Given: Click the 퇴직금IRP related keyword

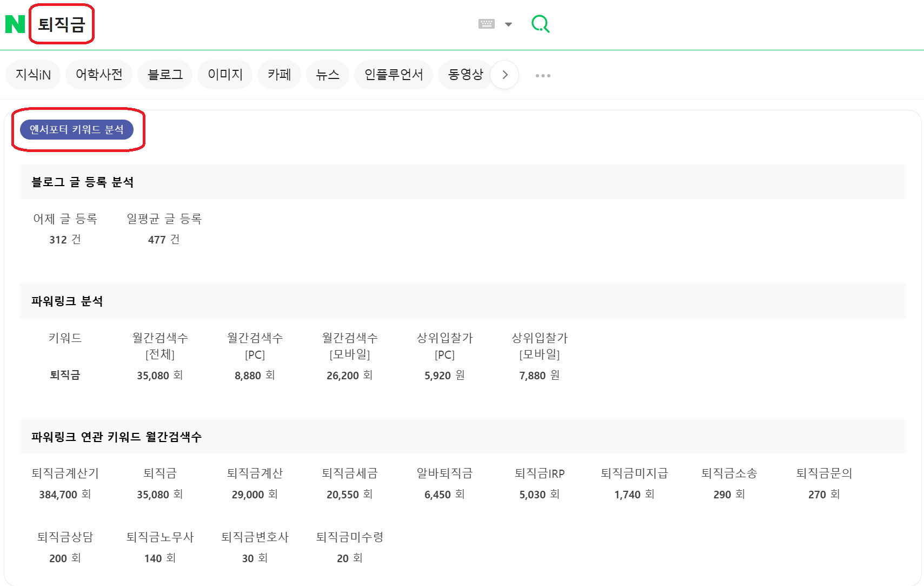Looking at the screenshot, I should [x=539, y=473].
